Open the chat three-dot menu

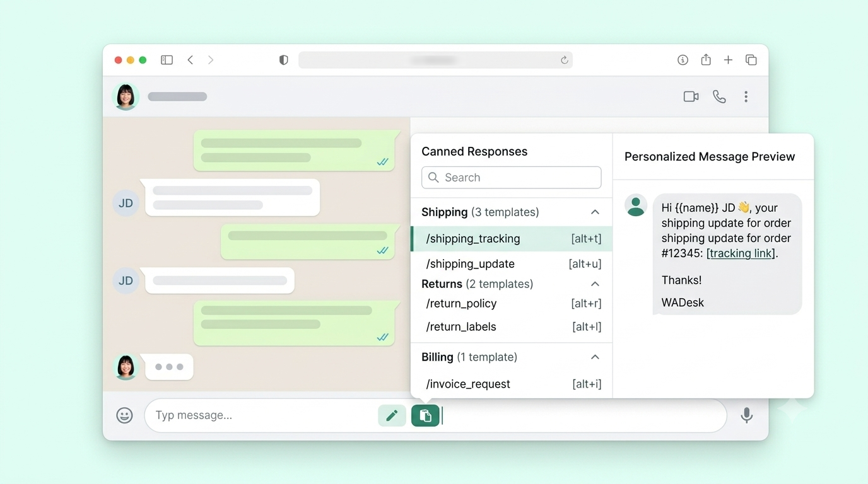(746, 96)
